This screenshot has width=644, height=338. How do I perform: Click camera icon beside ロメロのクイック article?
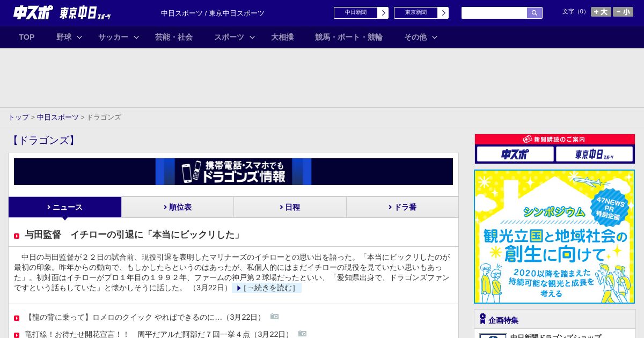(275, 317)
